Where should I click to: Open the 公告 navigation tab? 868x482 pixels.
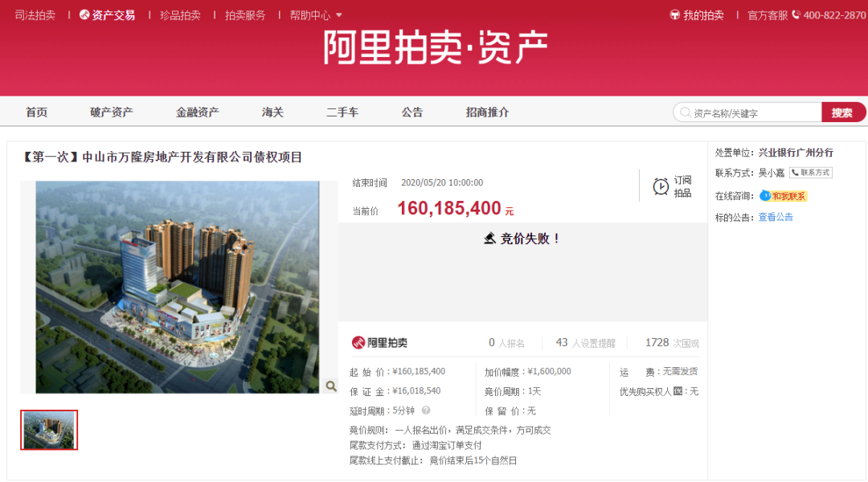click(411, 112)
